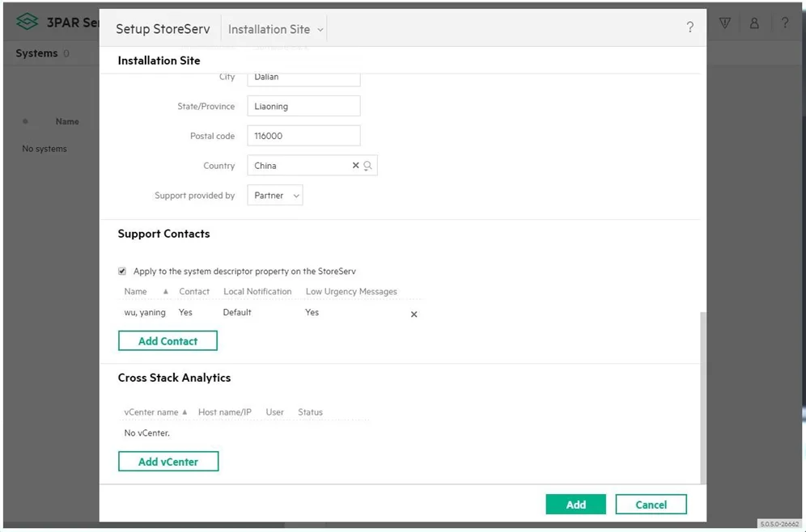Screen dimensions: 806x532
Task: Remove contact wu, yaning with X
Action: point(414,315)
